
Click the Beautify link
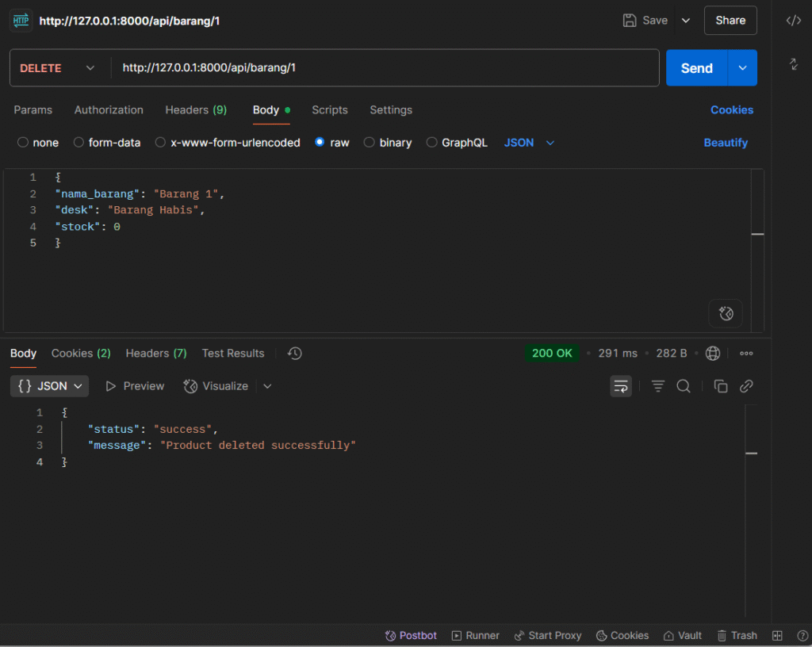[x=726, y=143]
